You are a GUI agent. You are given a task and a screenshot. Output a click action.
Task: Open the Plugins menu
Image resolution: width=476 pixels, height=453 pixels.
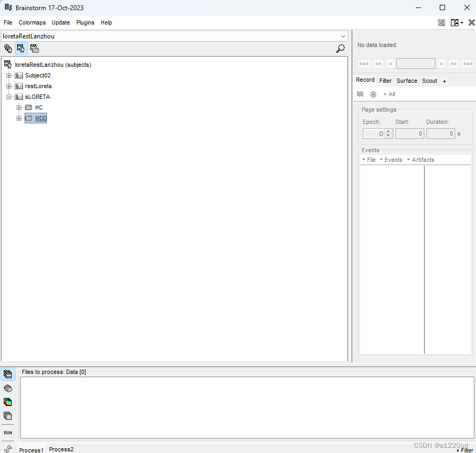[x=85, y=22]
